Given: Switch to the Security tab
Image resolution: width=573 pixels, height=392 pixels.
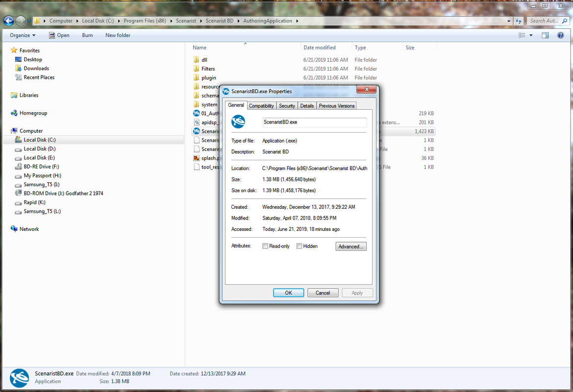Looking at the screenshot, I should [x=287, y=105].
